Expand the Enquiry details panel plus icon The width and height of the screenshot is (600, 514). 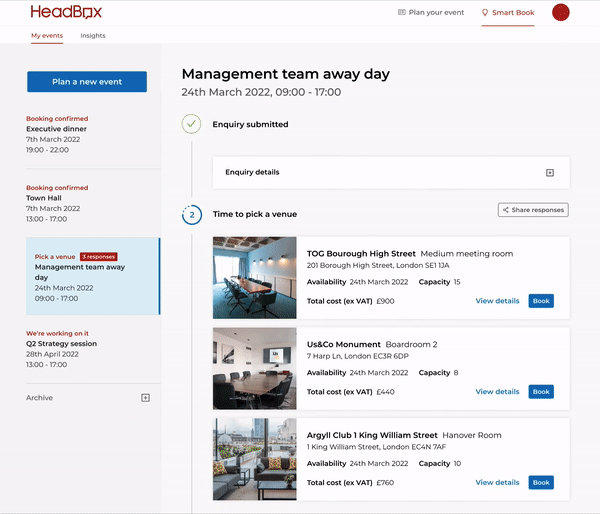[550, 173]
